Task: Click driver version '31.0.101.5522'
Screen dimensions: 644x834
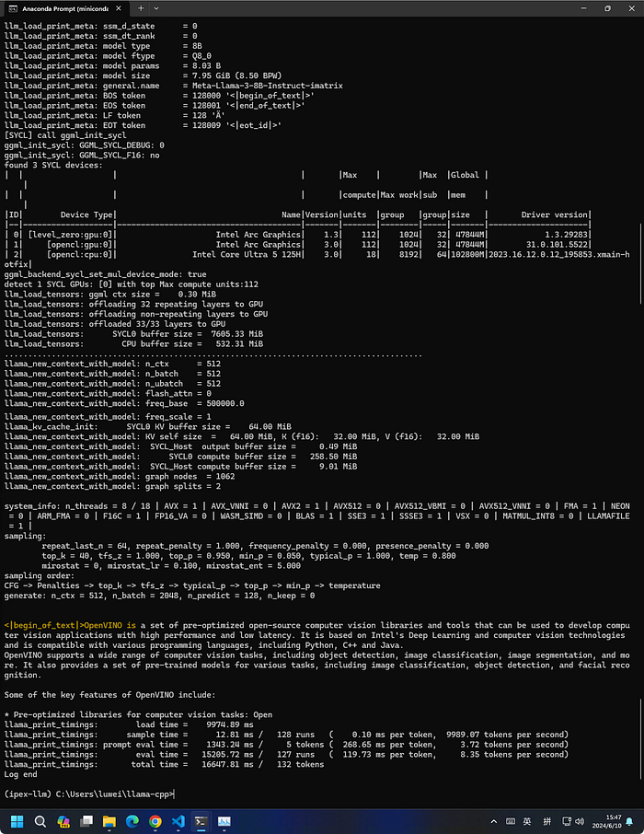Action: pos(557,245)
